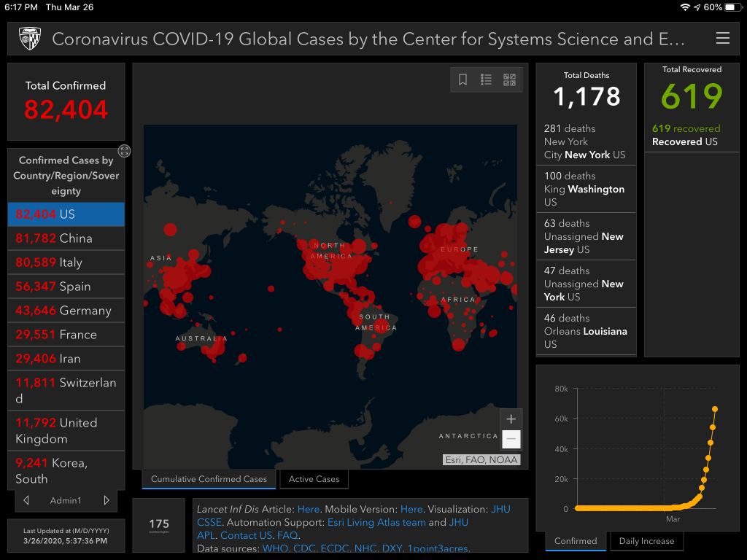
Task: Open the basemap gallery
Action: tap(509, 80)
